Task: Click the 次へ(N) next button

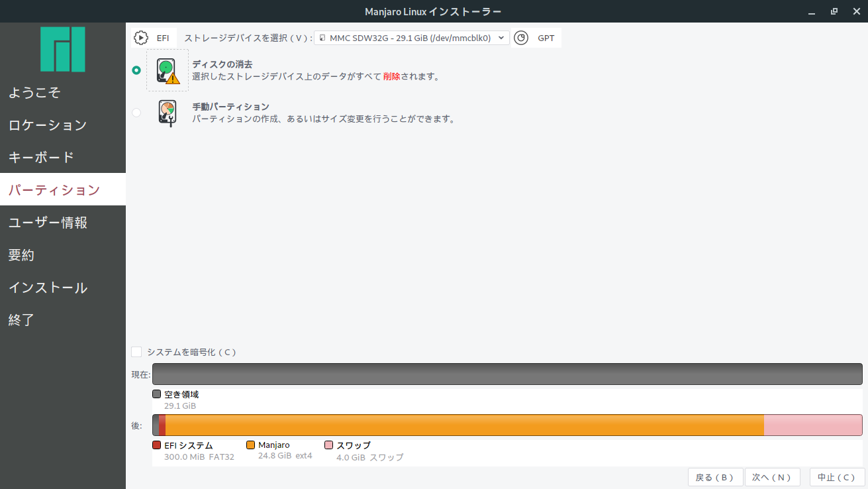Action: pyautogui.click(x=772, y=477)
